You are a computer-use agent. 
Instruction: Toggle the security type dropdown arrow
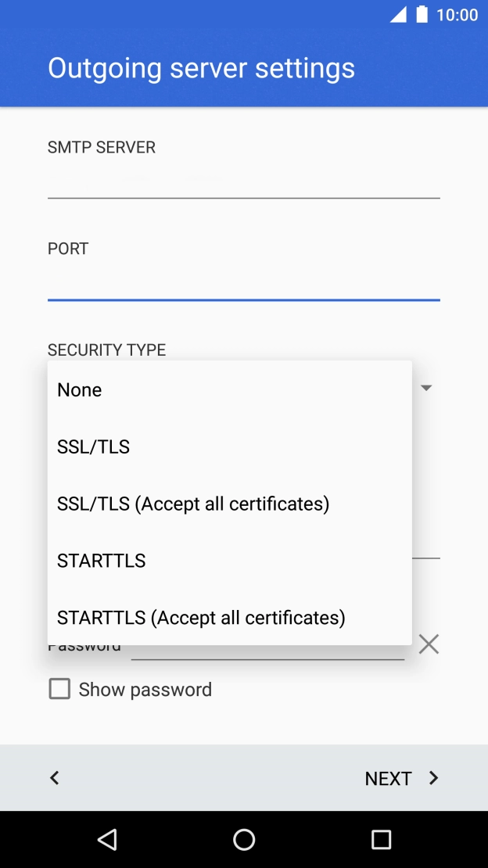click(426, 387)
